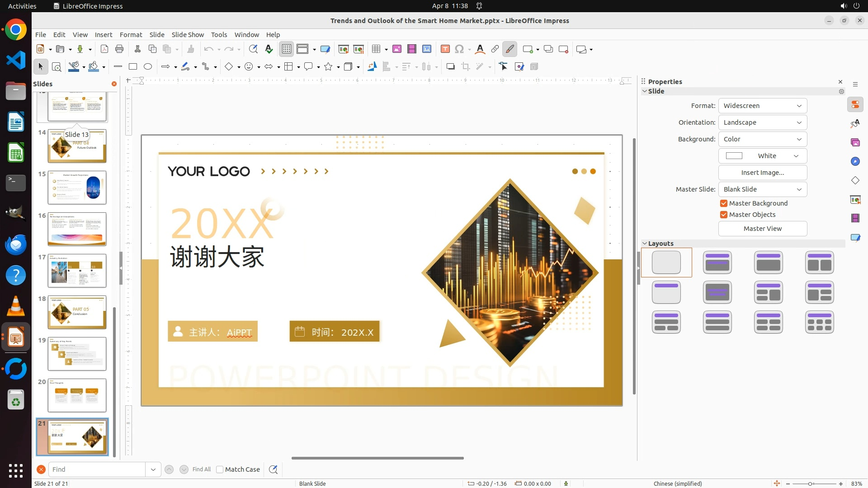
Task: Enable the Match Case checkbox
Action: click(x=220, y=469)
